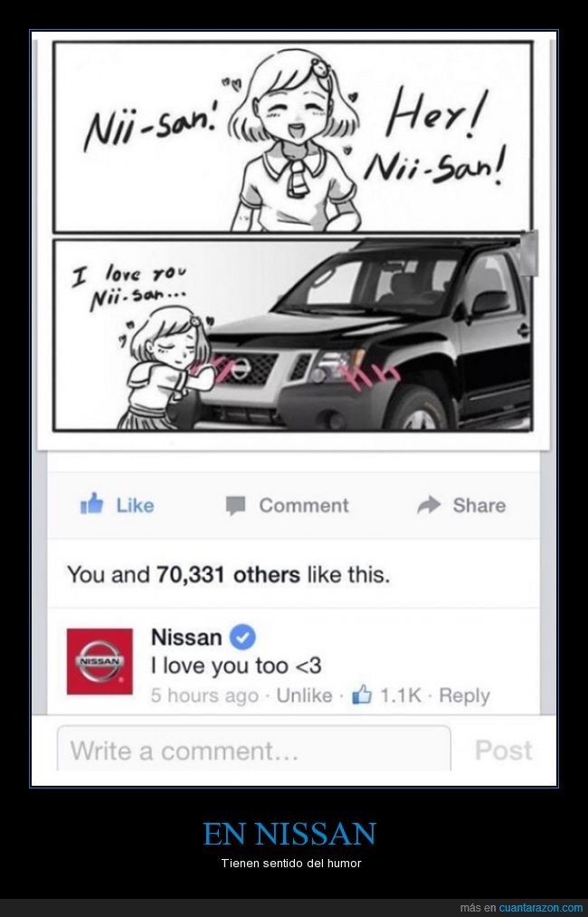Screen dimensions: 588x917
Task: Unlike the Nissan comment
Action: tap(304, 695)
